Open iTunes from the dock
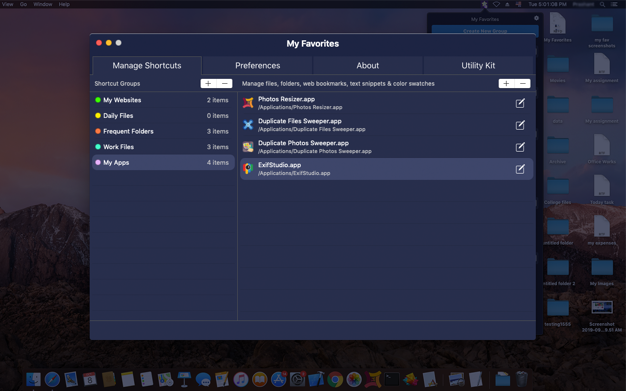Viewport: 626px width, 391px height. (x=241, y=379)
